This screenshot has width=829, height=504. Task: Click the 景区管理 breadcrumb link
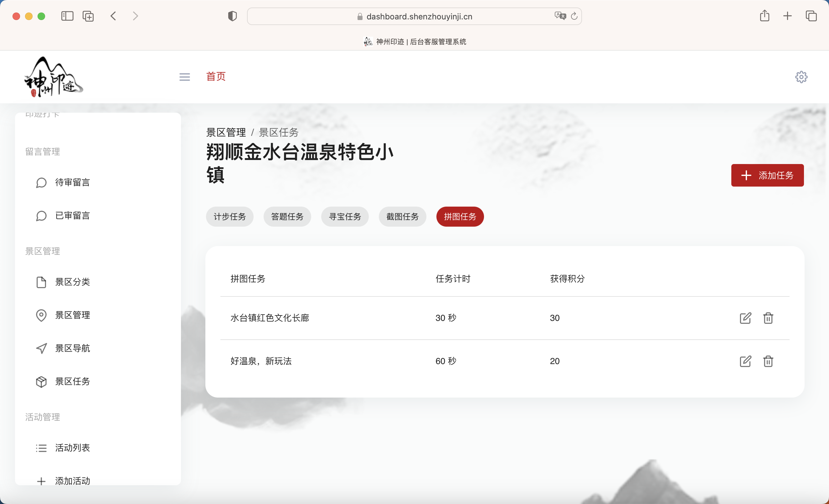pos(226,132)
